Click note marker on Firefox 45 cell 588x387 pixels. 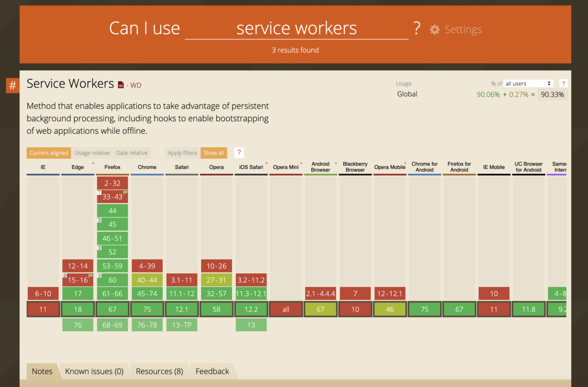click(x=100, y=220)
